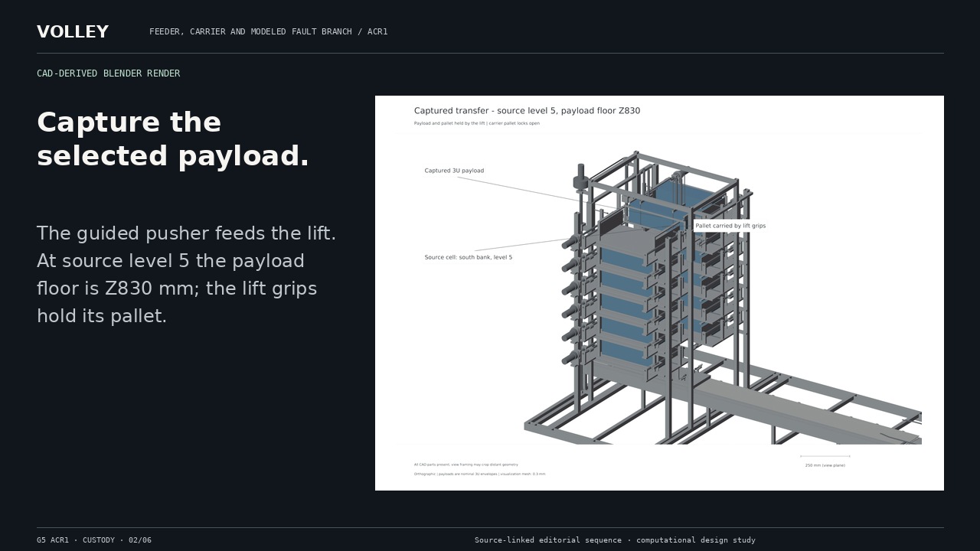Open the rendered lift rack image
This screenshot has width=980, height=551.
coord(659,293)
